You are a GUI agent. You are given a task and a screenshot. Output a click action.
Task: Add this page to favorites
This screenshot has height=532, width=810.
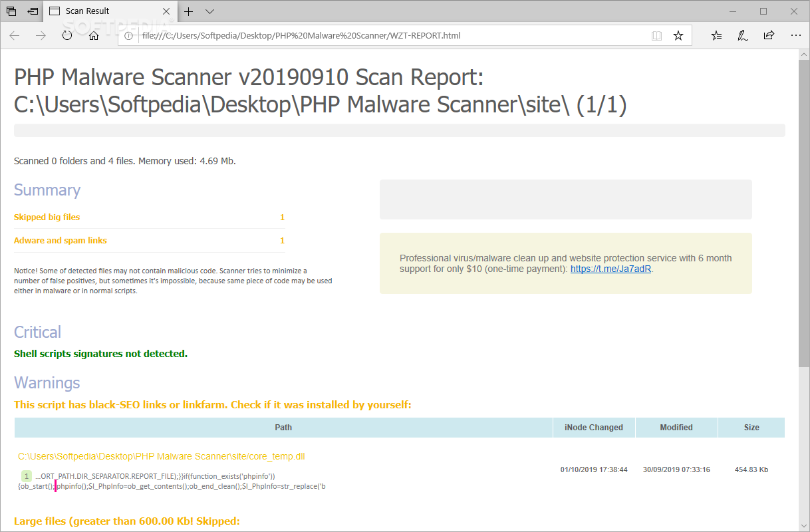[678, 36]
